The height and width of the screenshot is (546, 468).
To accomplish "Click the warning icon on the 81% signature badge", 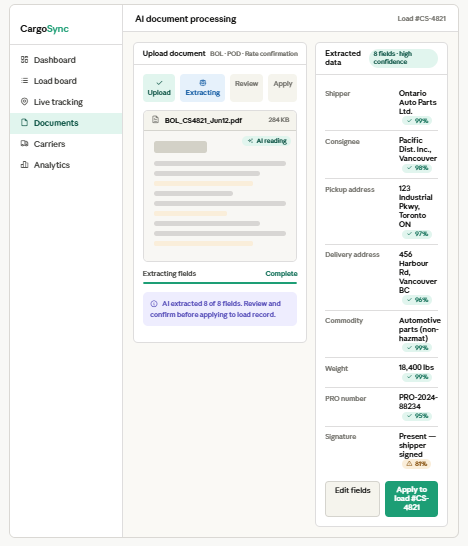I will [x=410, y=463].
